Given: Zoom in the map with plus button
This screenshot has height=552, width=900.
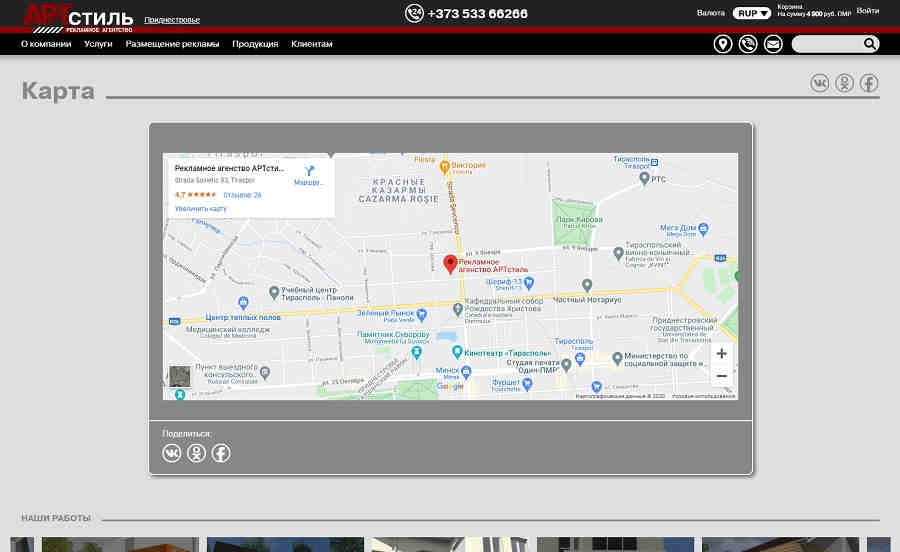Looking at the screenshot, I should tap(721, 354).
